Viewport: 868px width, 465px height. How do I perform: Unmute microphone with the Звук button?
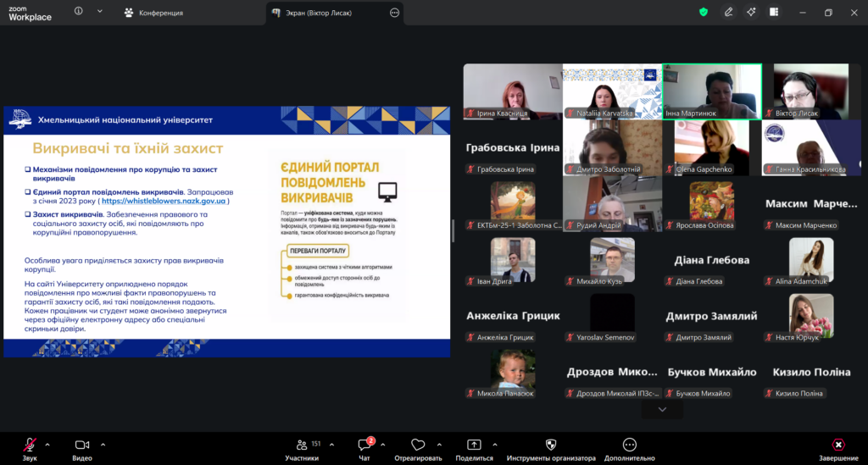[30, 446]
